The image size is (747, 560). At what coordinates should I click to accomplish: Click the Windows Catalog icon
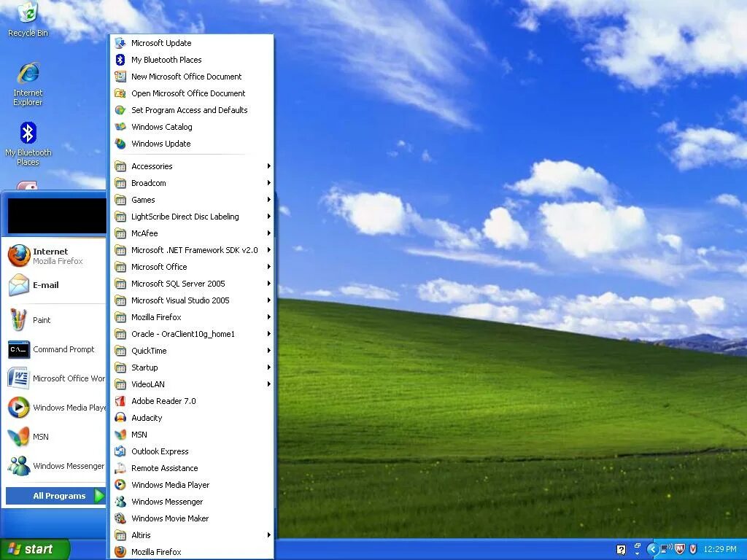click(x=120, y=127)
